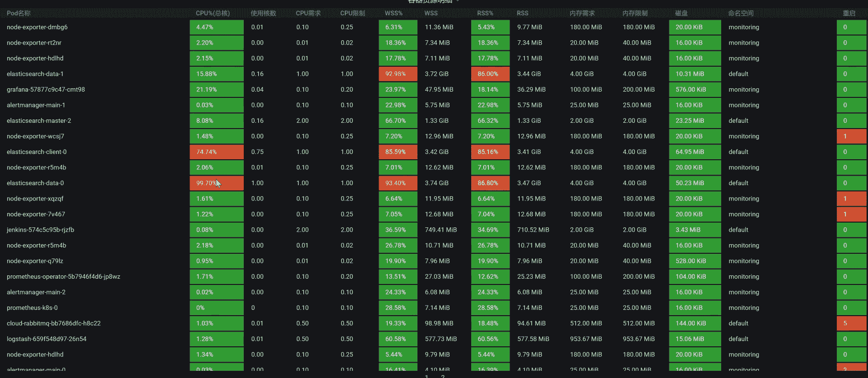This screenshot has height=378, width=868.
Task: Sort by the 磁盘 column header
Action: point(681,13)
